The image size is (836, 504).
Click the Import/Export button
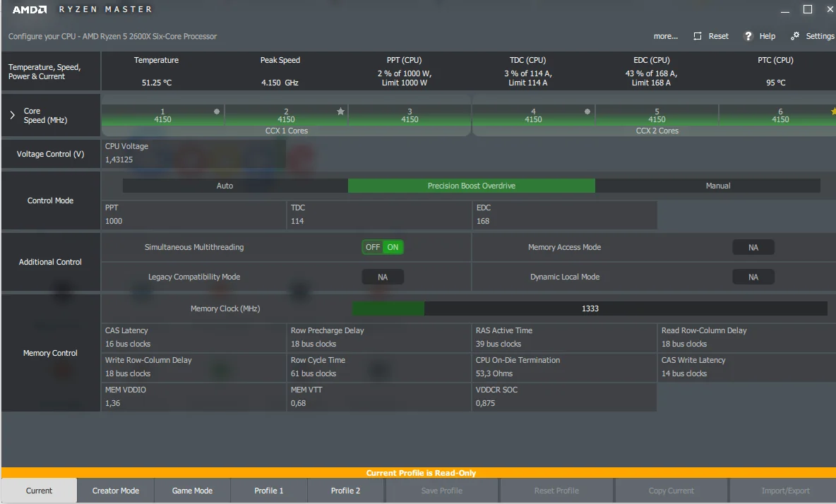[x=785, y=491]
